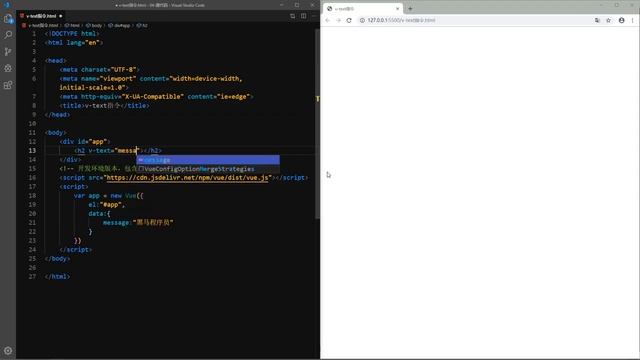Viewport: 640px width, 360px height.
Task: Close the VS Code window
Action: tap(312, 5)
